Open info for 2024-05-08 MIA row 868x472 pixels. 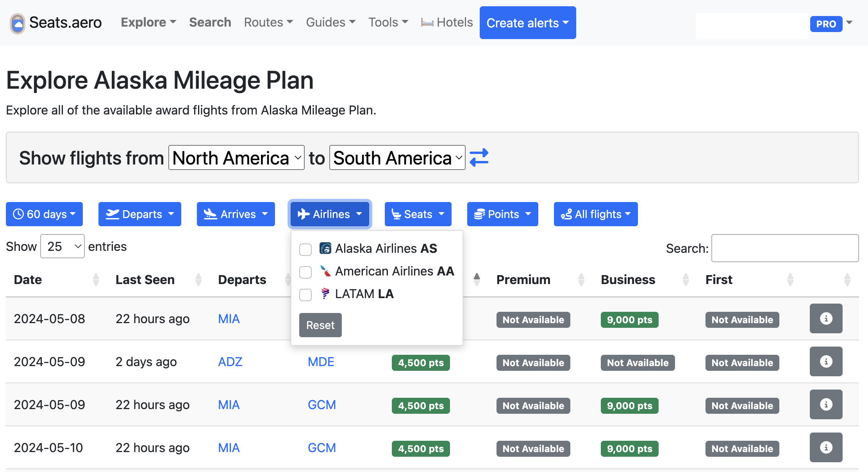coord(826,318)
